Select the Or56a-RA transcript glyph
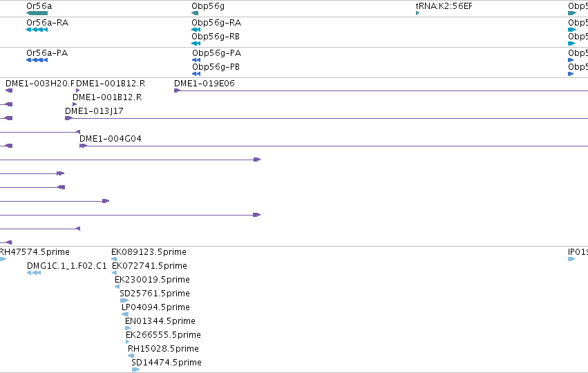588x373 pixels. coord(37,30)
